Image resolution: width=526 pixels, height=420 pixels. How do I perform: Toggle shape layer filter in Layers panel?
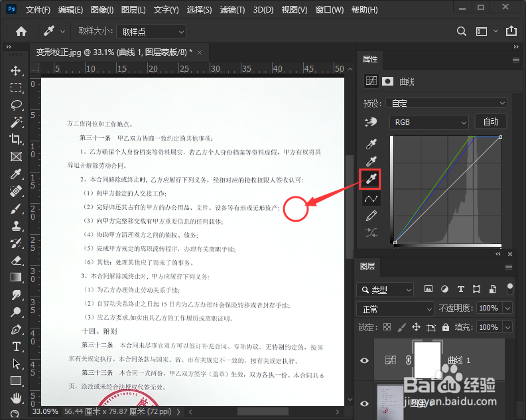click(477, 289)
